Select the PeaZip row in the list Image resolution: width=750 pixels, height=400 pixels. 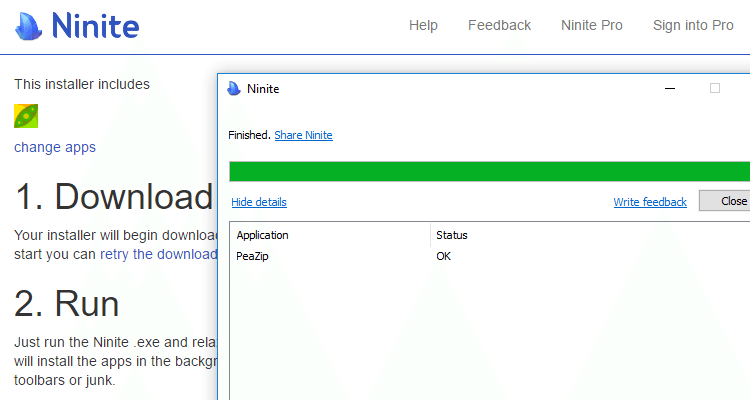pos(490,256)
